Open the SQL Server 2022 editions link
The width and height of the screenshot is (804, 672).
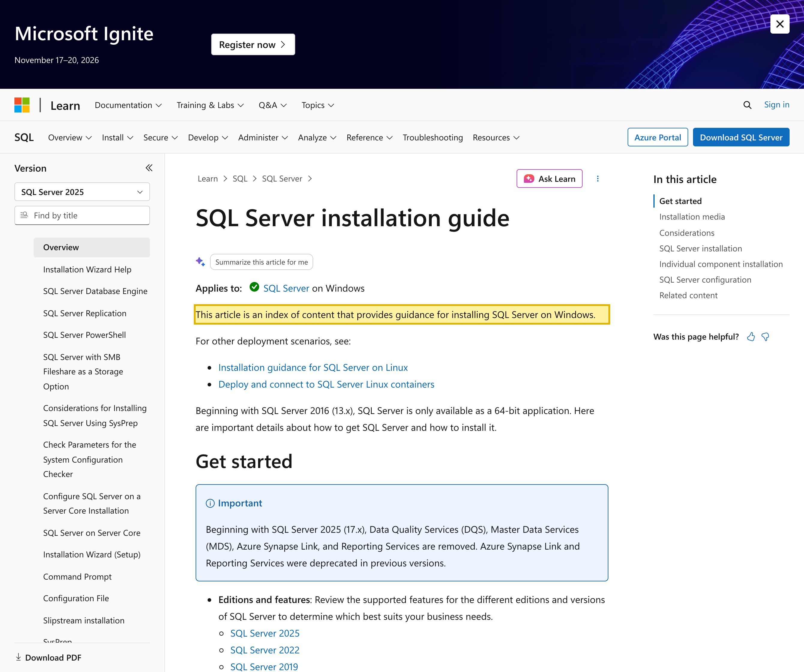[x=265, y=650]
